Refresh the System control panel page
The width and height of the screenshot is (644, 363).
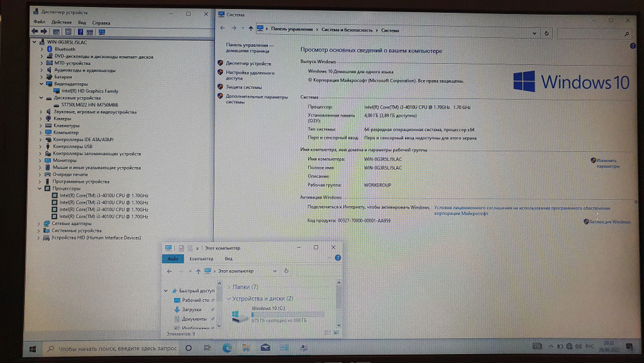(547, 34)
